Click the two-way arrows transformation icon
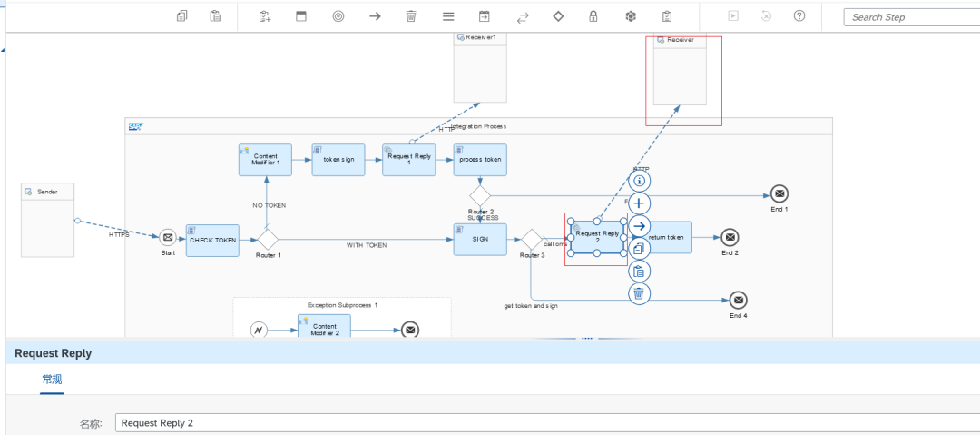The width and height of the screenshot is (980, 435). [x=523, y=17]
